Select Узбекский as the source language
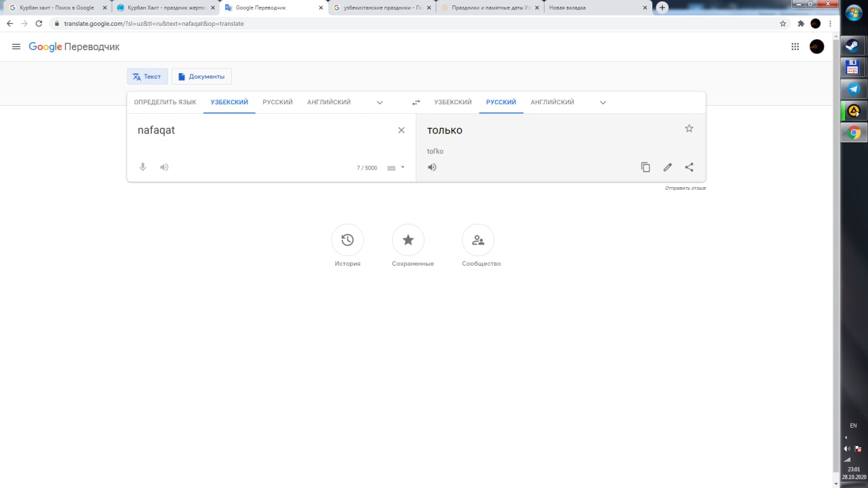 pyautogui.click(x=229, y=102)
